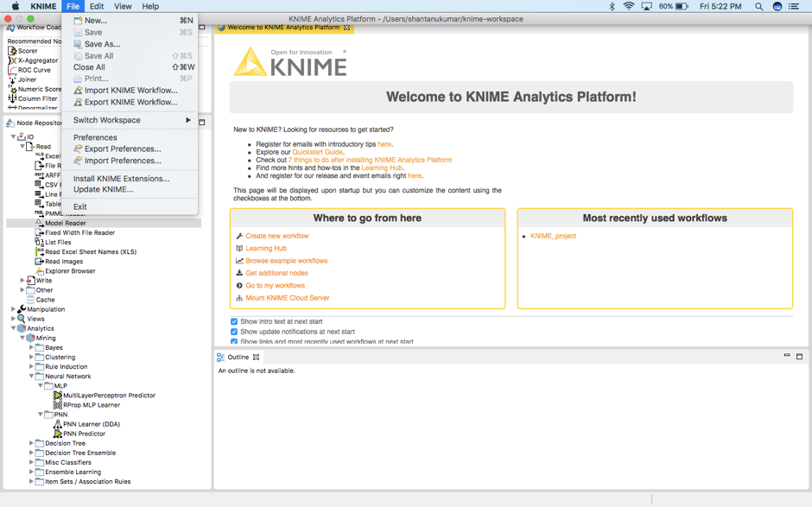Image resolution: width=812 pixels, height=507 pixels.
Task: Click the Explorer Browser node icon
Action: [x=39, y=271]
